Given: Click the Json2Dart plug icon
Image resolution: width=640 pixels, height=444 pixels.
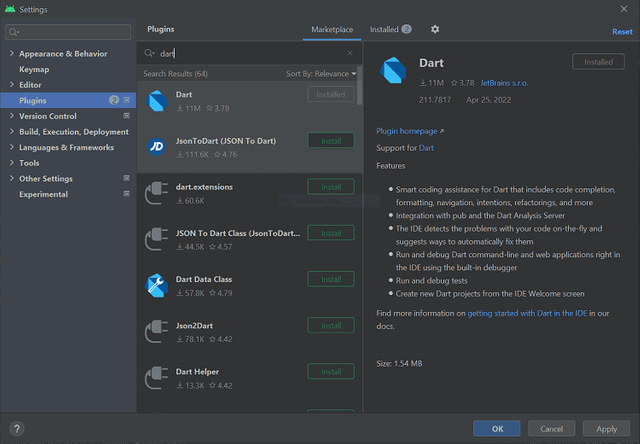Looking at the screenshot, I should (156, 331).
